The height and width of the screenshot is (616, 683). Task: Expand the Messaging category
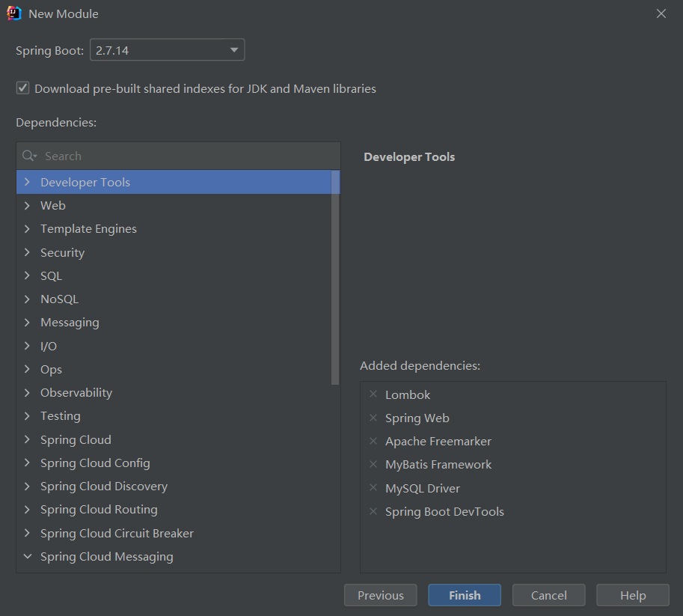point(27,322)
